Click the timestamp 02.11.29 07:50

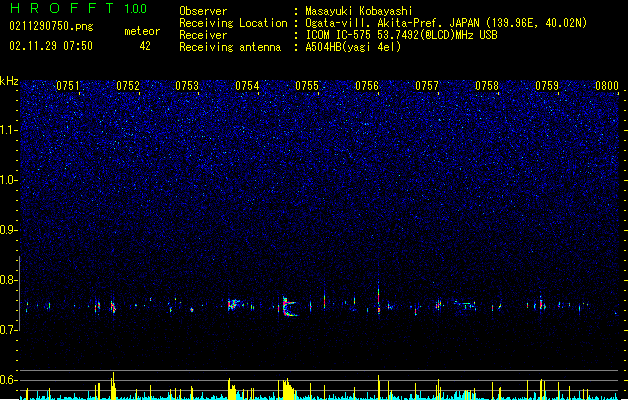tap(51, 46)
